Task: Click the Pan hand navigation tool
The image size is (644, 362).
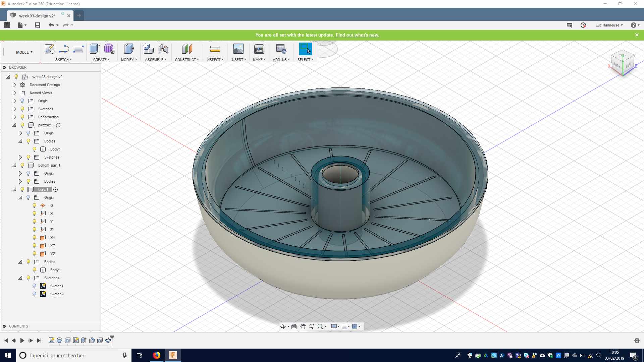Action: pos(303,326)
